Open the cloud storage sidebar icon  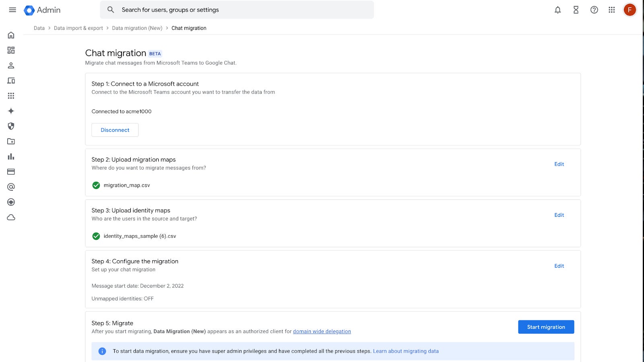pos(11,217)
